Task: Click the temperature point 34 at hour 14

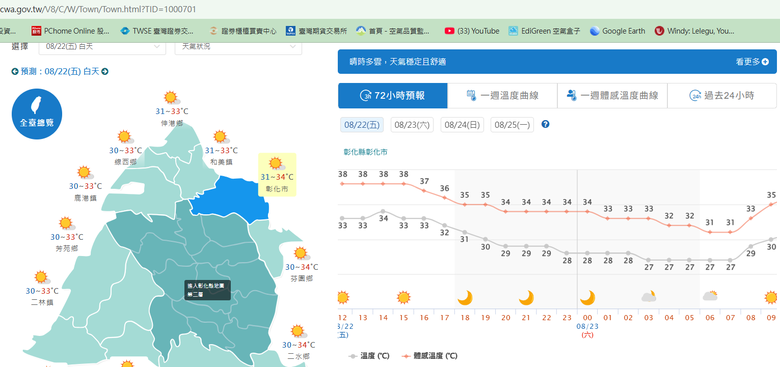Action: click(x=383, y=211)
